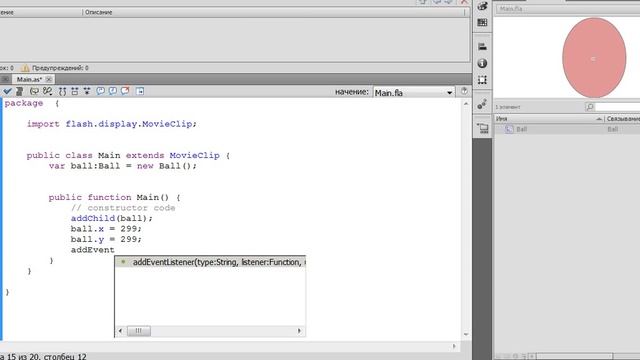
Task: Open the Align panel icon
Action: 482,47
